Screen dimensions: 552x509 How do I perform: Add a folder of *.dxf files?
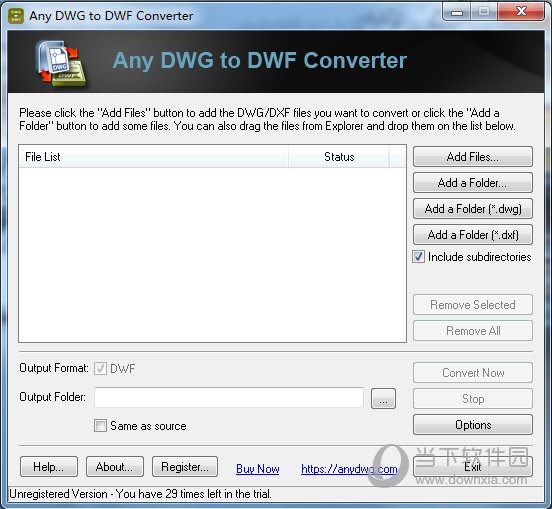[x=472, y=235]
